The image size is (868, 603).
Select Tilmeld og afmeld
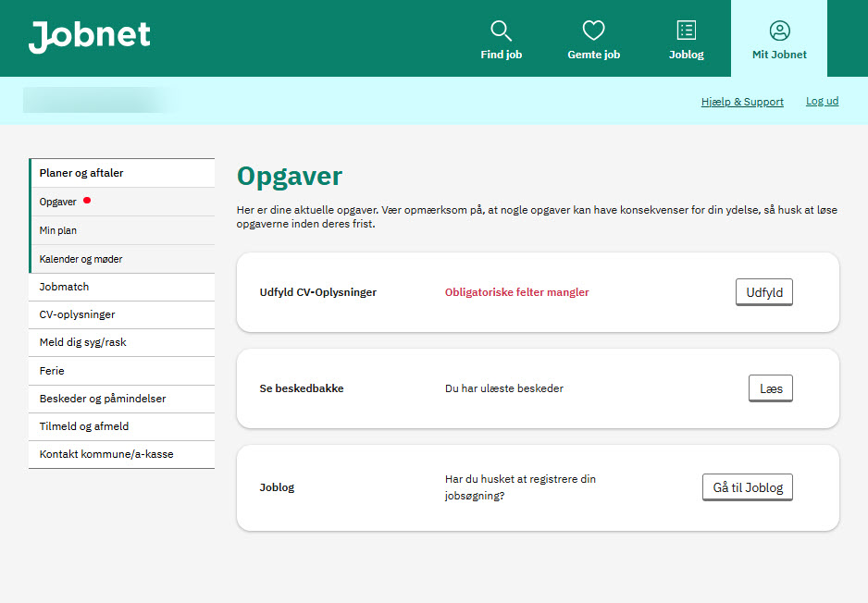pos(122,426)
